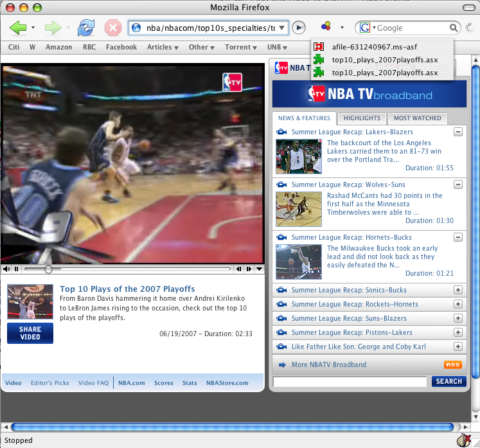Open the video player options down arrow

point(260,269)
